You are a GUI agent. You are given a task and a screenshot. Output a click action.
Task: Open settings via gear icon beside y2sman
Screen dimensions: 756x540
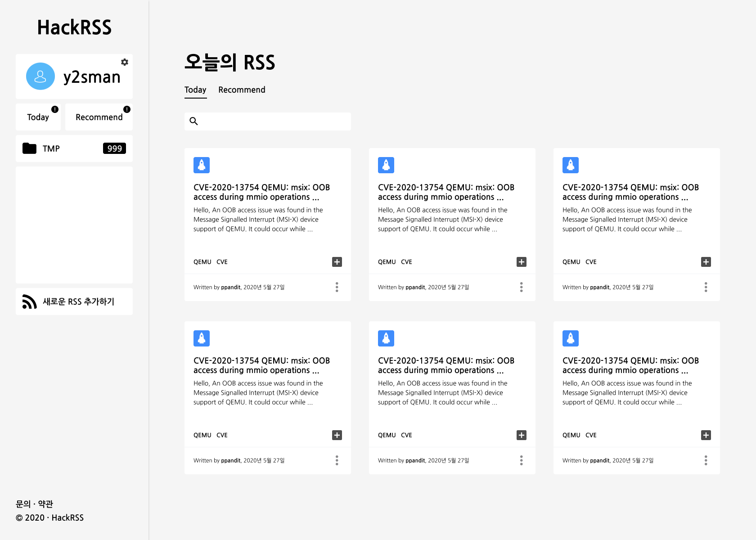(125, 62)
